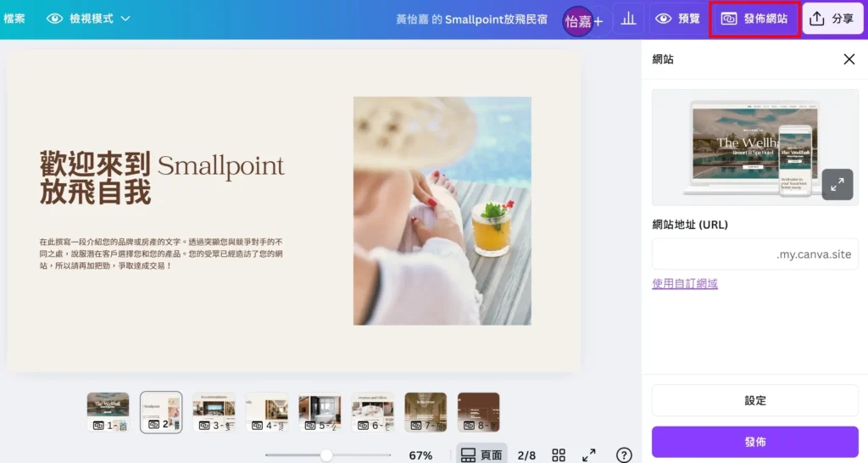Select page 5 thumbnail

pyautogui.click(x=320, y=411)
